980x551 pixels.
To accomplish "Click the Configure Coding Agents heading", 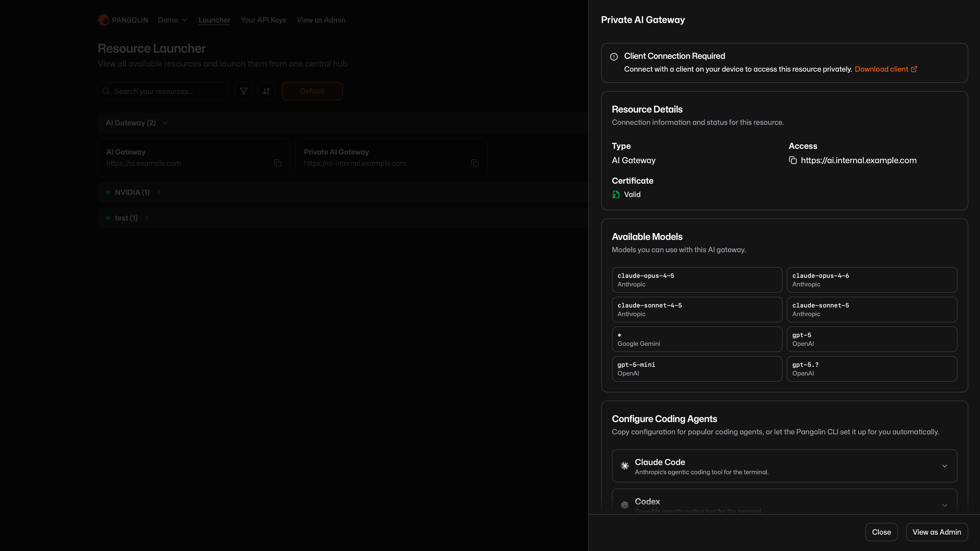I will [x=664, y=419].
